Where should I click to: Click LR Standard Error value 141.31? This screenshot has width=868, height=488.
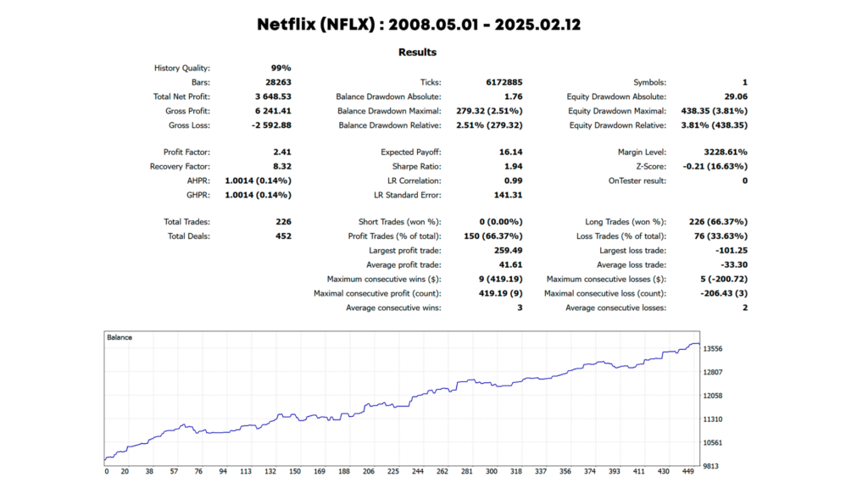point(509,196)
